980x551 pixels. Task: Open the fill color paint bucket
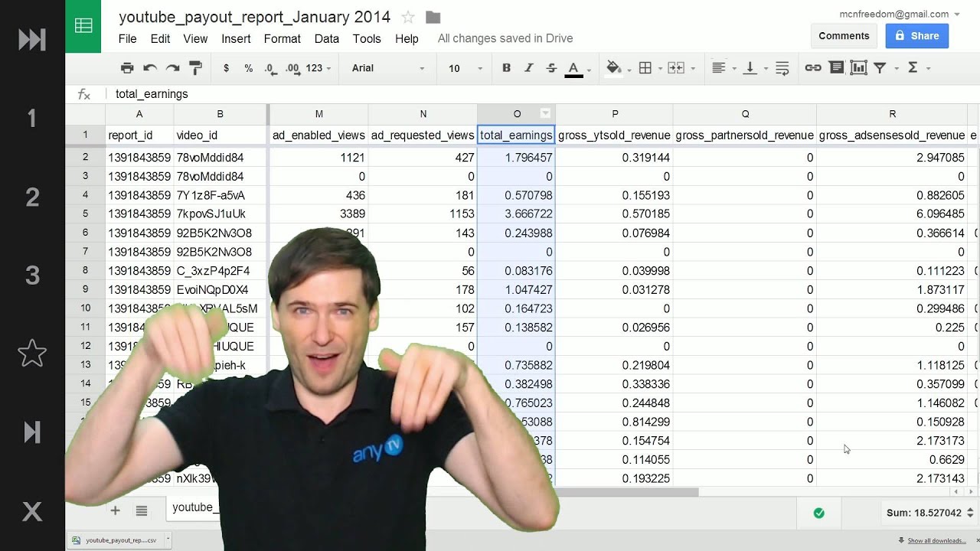coord(613,68)
